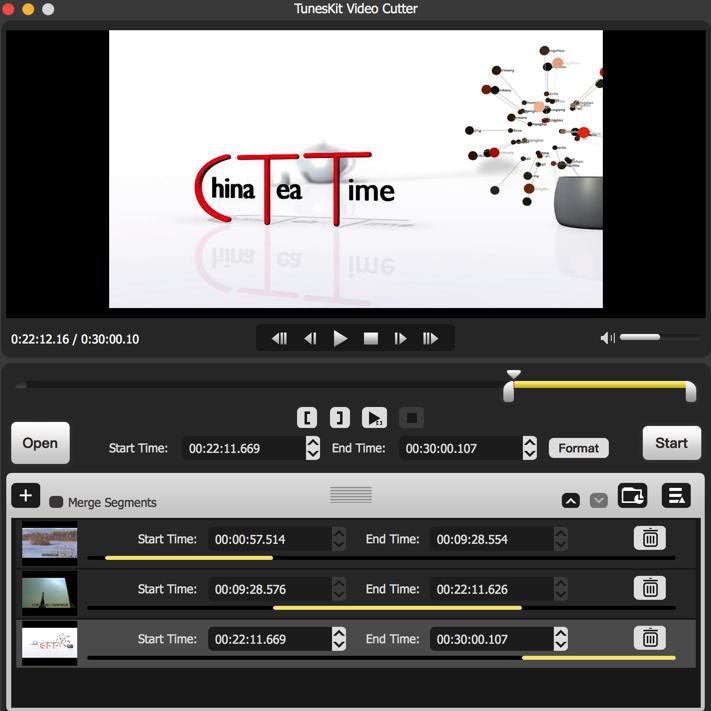Click second segment's End Time 00:22:11.626
Viewport: 711px width, 711px height.
pos(492,589)
